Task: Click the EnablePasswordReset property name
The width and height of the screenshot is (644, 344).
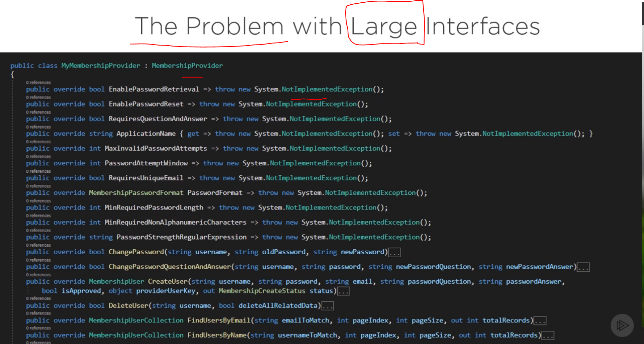Action: (x=146, y=104)
